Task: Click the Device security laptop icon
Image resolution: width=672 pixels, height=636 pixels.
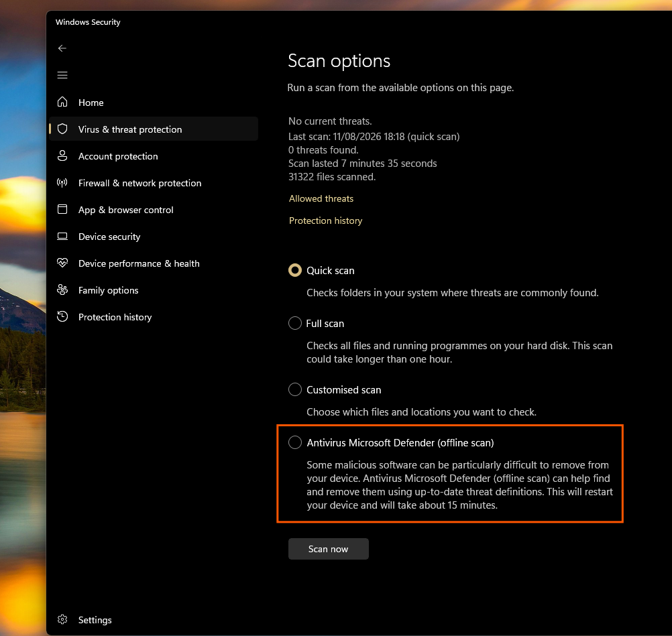Action: (62, 237)
